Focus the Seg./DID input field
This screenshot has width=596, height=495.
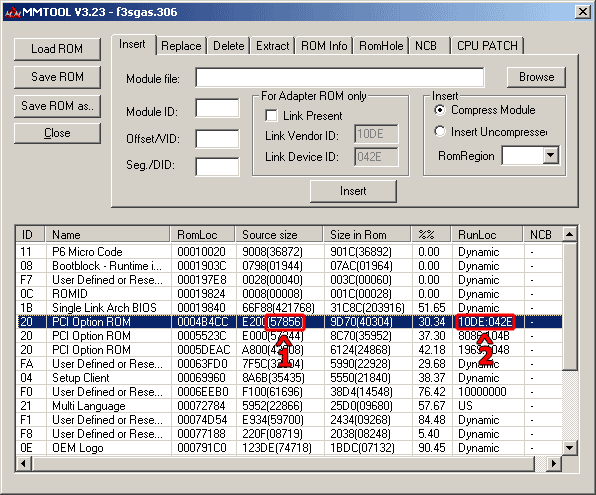click(x=217, y=167)
